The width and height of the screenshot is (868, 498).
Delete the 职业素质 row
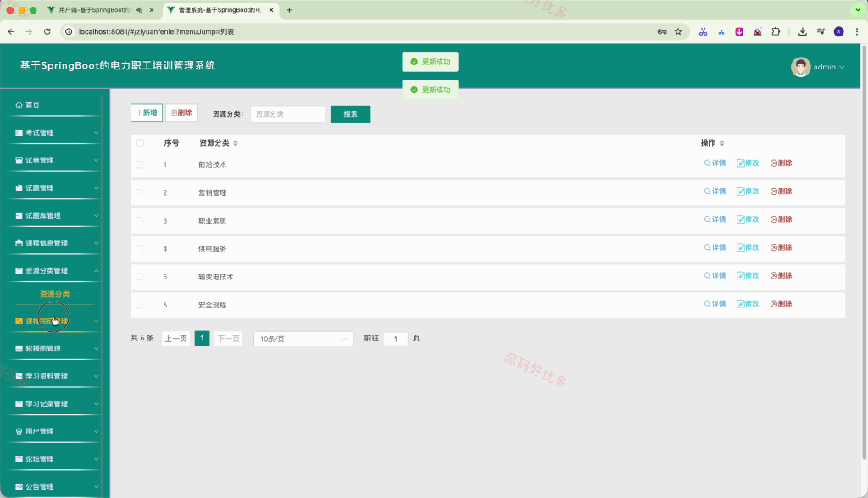pyautogui.click(x=781, y=219)
